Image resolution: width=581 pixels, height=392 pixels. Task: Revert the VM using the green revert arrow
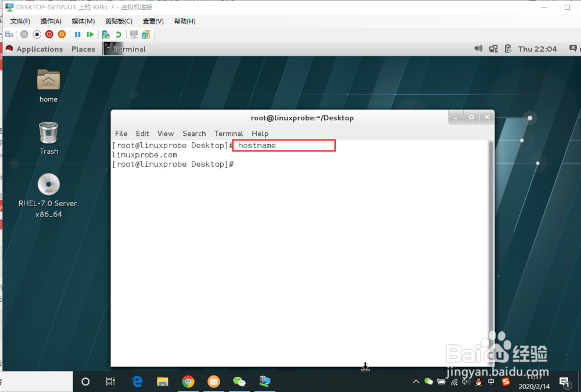119,34
